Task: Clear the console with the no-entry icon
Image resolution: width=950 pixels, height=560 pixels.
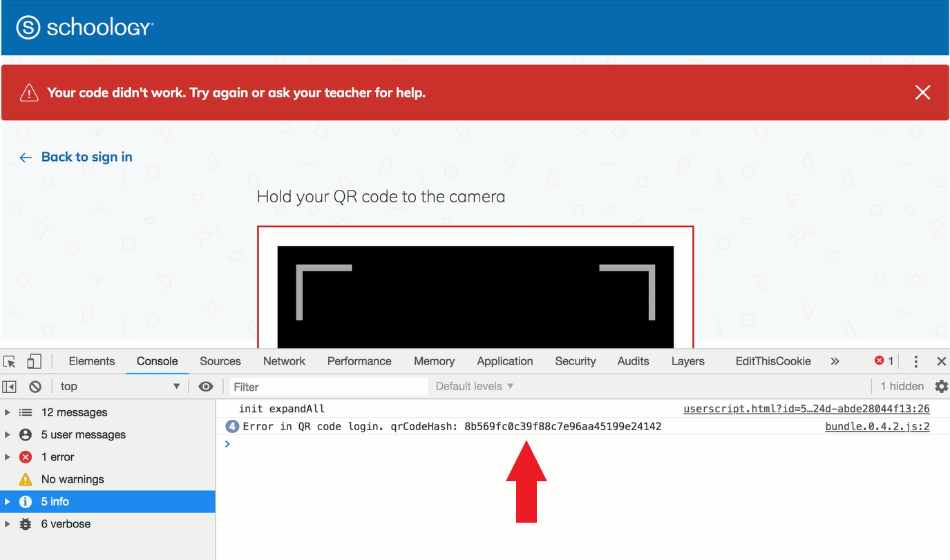Action: click(35, 386)
